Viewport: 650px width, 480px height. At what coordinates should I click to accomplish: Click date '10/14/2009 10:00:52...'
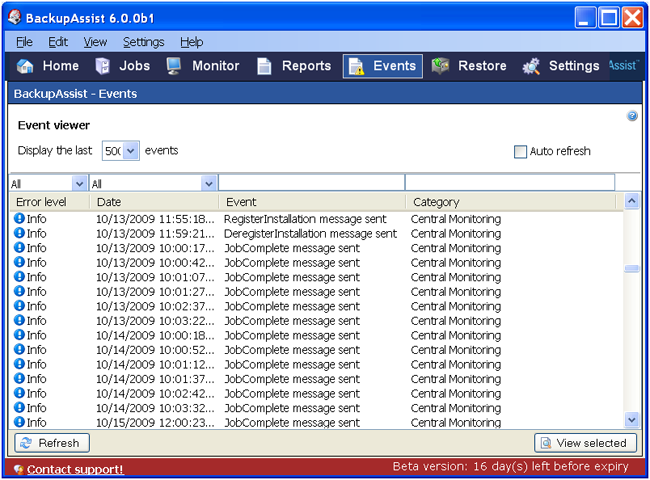point(155,350)
